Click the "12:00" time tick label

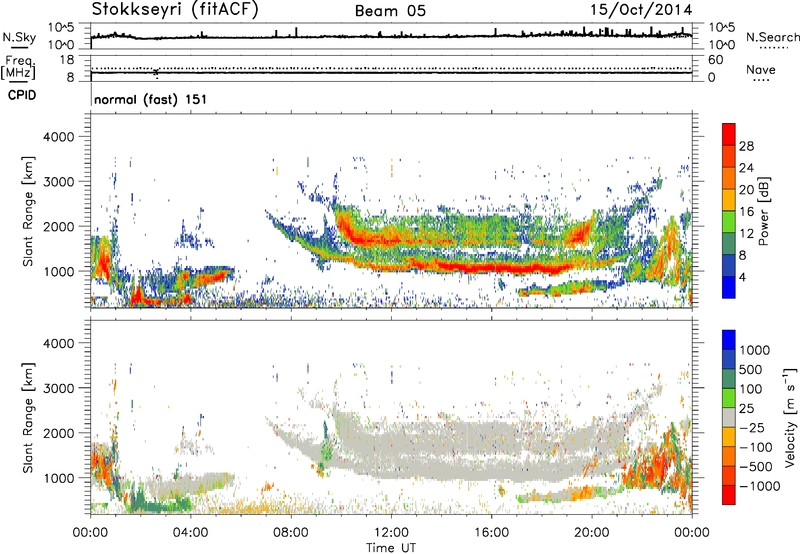coord(391,533)
